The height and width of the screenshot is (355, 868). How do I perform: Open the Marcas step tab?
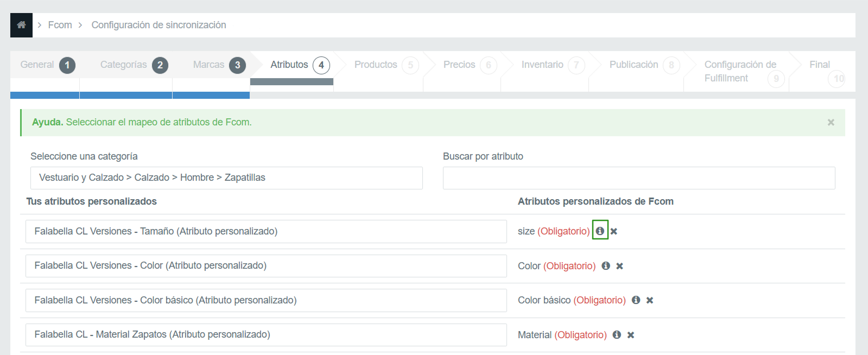[218, 65]
